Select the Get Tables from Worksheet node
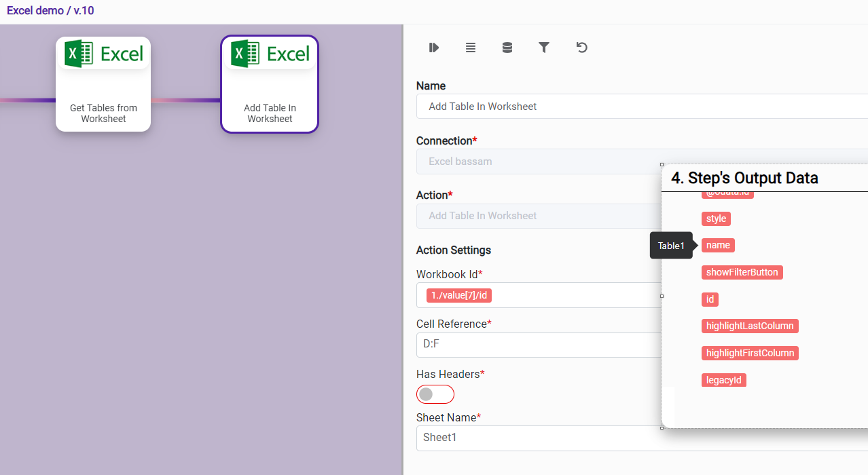The image size is (868, 475). (x=103, y=84)
